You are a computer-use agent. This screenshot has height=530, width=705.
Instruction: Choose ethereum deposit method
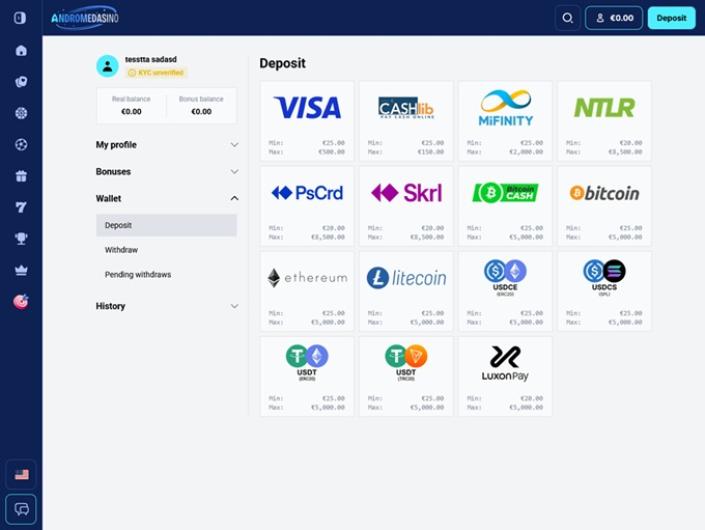point(307,291)
